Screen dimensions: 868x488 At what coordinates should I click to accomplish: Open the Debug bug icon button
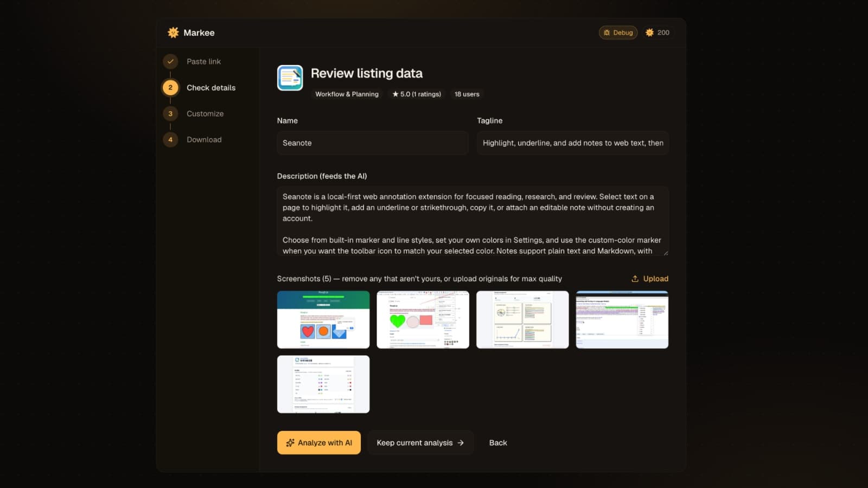(x=607, y=33)
